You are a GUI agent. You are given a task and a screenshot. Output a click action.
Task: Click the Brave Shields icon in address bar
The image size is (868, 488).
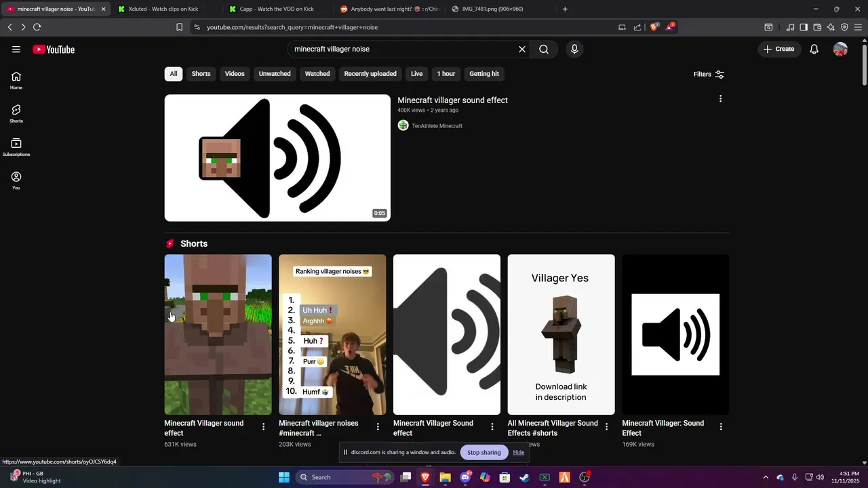click(654, 27)
